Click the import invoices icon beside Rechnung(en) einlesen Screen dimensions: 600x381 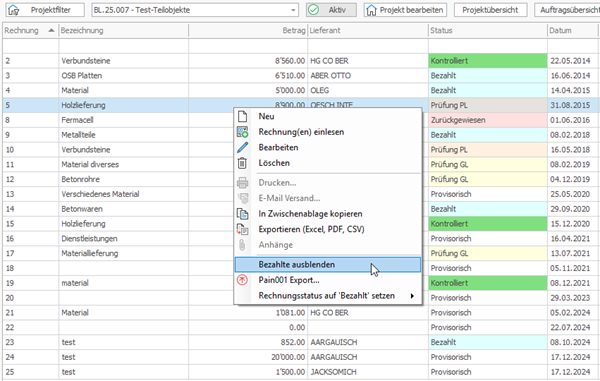point(242,132)
